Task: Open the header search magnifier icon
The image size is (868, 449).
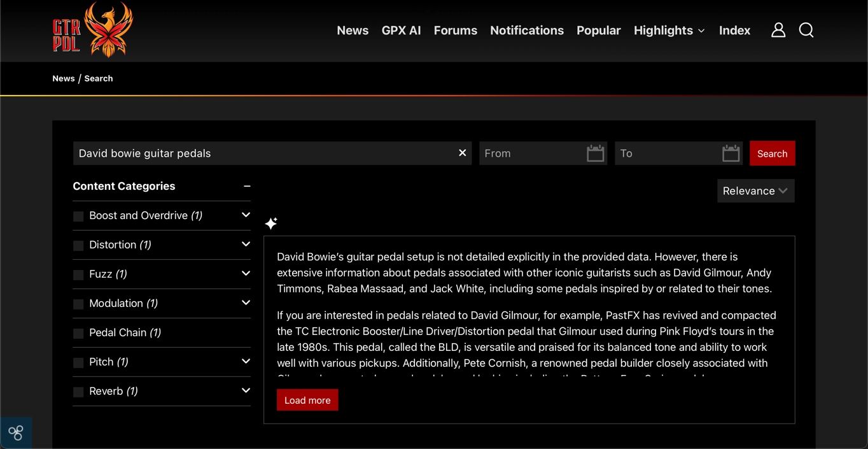Action: [x=806, y=30]
